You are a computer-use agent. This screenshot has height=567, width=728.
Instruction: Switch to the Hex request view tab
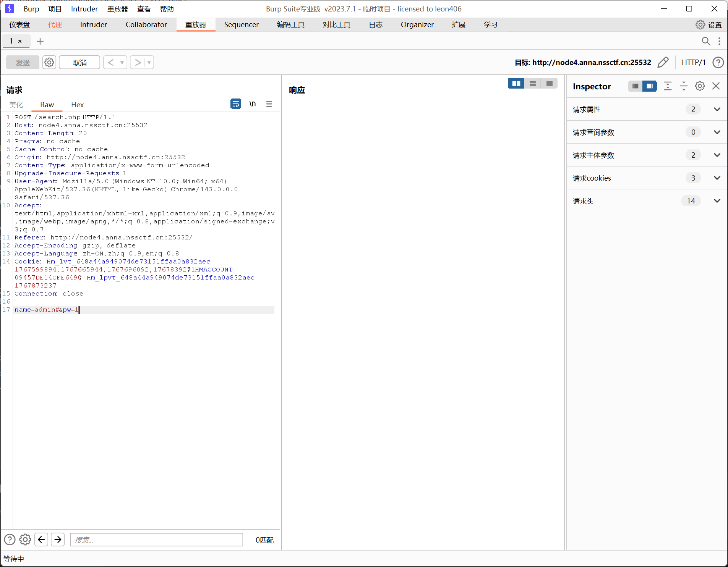coord(77,105)
